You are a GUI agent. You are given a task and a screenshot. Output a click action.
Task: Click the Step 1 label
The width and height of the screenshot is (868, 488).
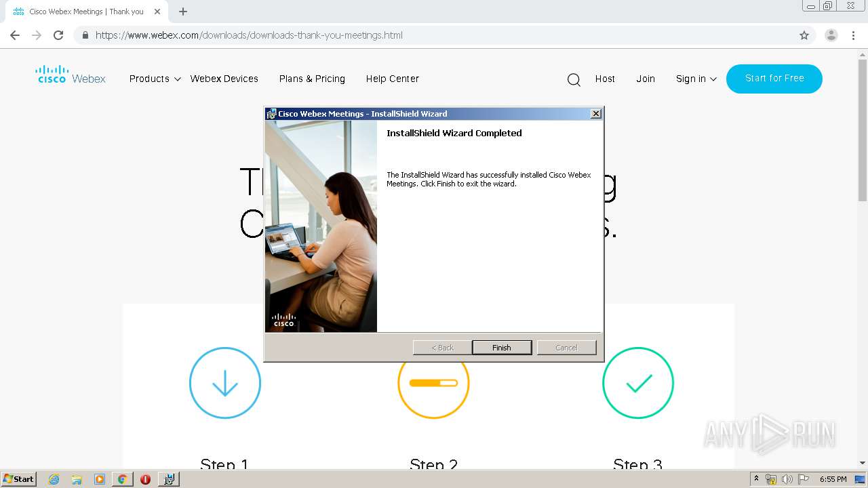click(x=224, y=464)
